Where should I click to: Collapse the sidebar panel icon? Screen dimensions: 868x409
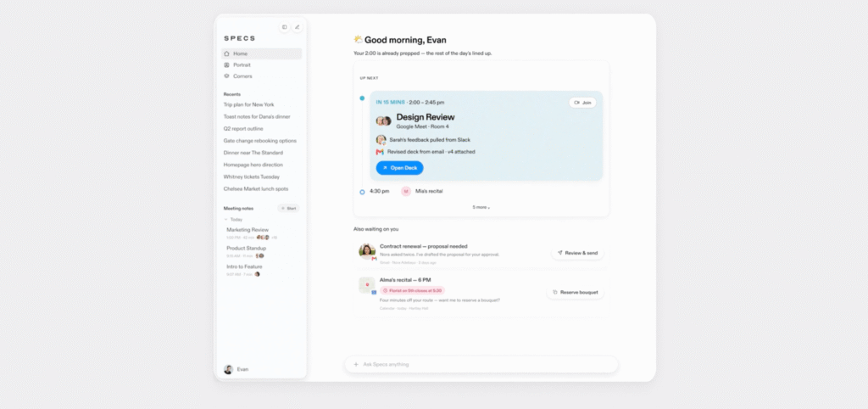pyautogui.click(x=284, y=26)
